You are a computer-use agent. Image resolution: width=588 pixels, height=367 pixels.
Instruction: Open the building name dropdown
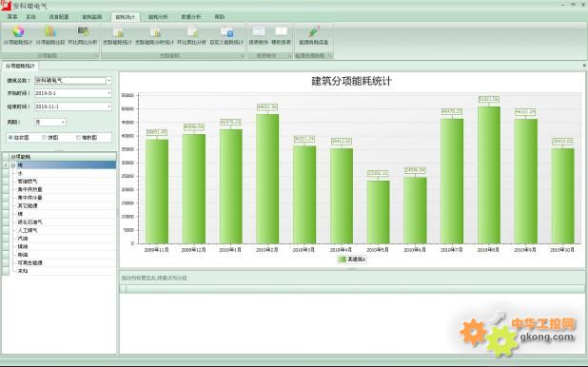point(108,81)
